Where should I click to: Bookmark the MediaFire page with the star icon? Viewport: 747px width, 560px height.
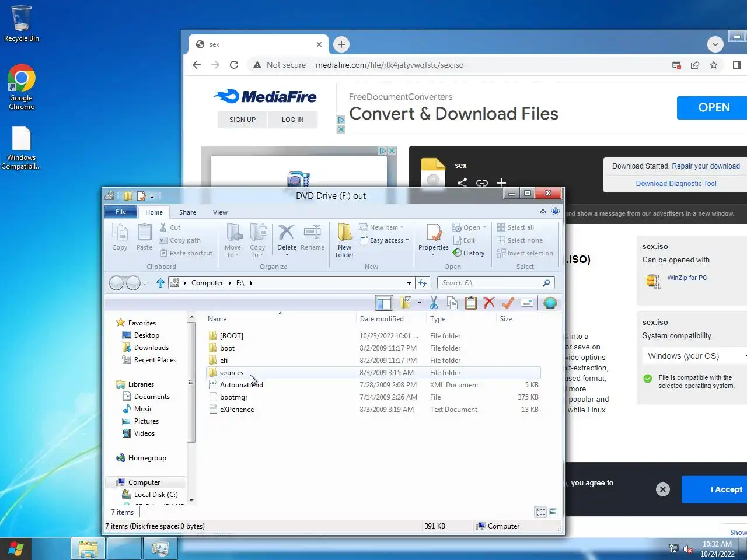714,65
